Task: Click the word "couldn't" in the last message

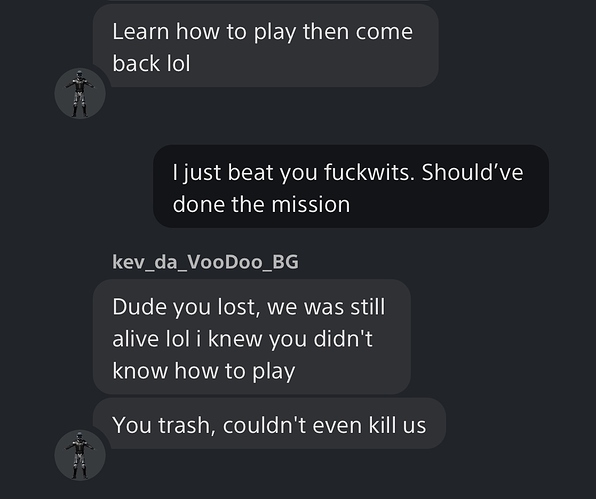Action: click(265, 425)
